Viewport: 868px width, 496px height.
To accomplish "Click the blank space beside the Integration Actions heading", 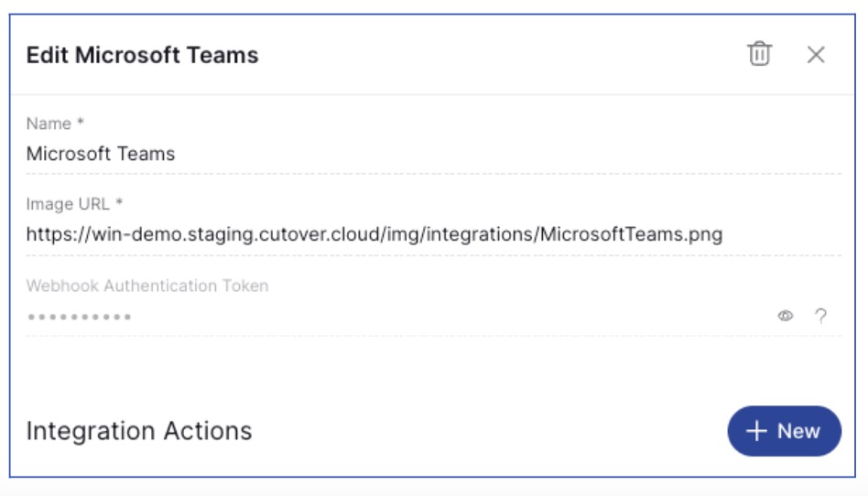I will pyautogui.click(x=485, y=431).
